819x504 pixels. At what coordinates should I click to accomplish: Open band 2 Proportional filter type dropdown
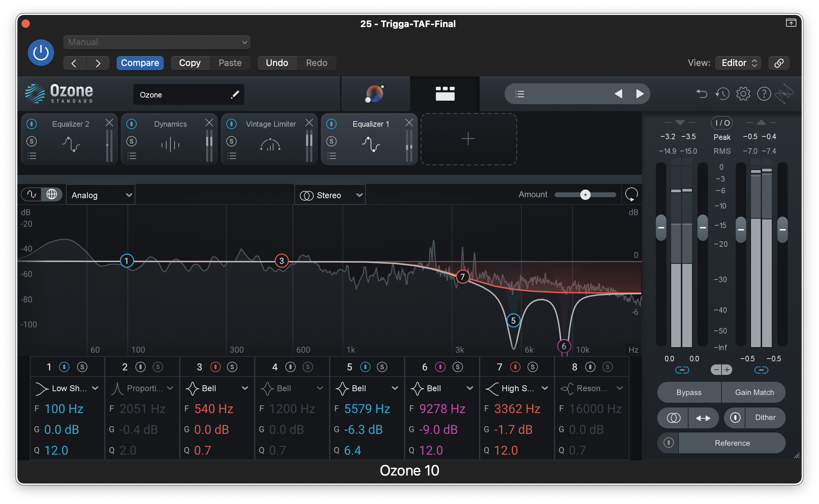142,388
